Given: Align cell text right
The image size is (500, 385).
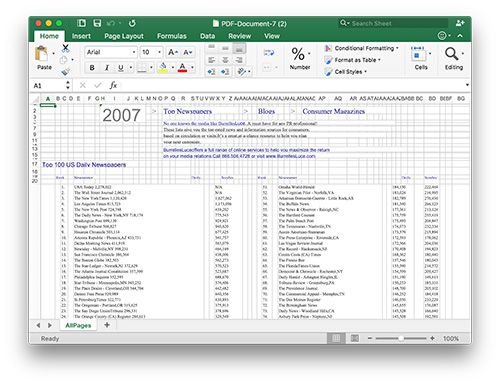Looking at the screenshot, I should coord(239,60).
